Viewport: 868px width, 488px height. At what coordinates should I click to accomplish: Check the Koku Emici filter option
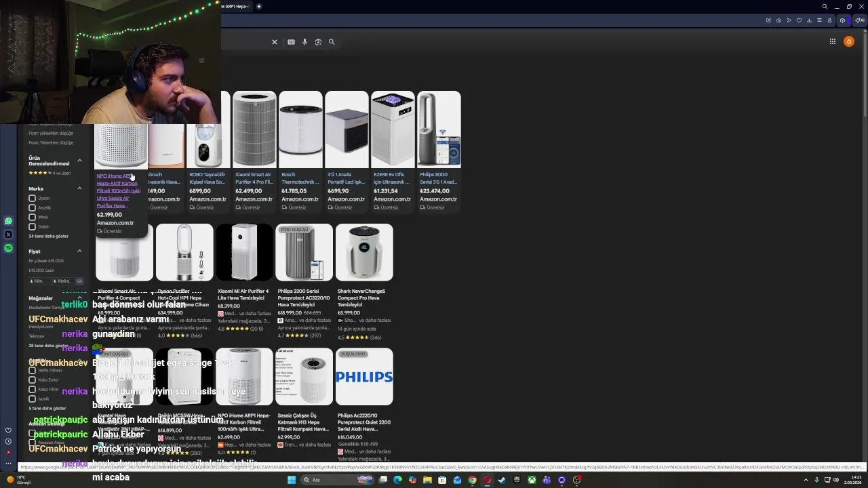pos(32,380)
